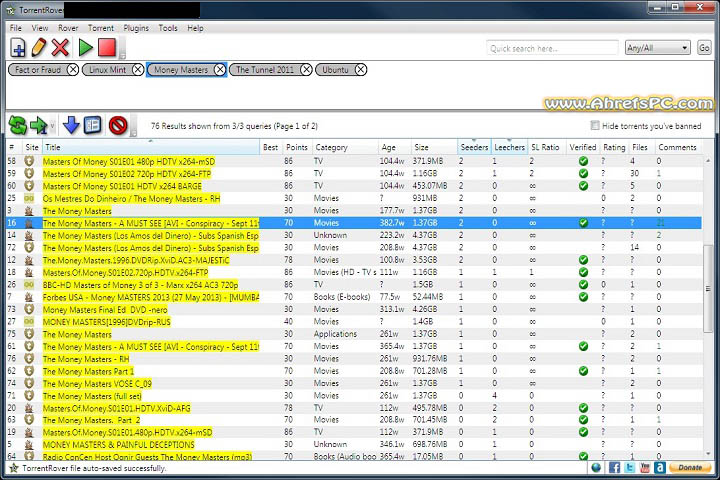Select row 'The Money Masters Part 1'
The height and width of the screenshot is (480, 720).
354,371
